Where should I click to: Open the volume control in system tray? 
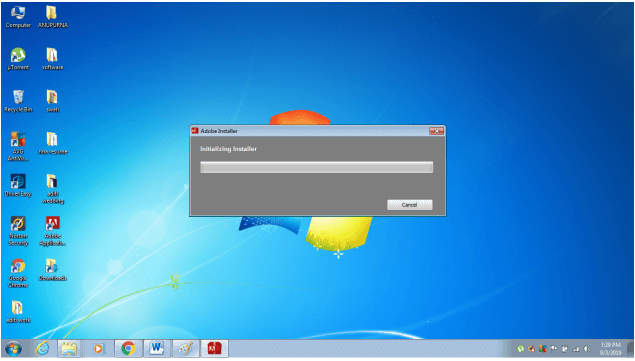[587, 349]
